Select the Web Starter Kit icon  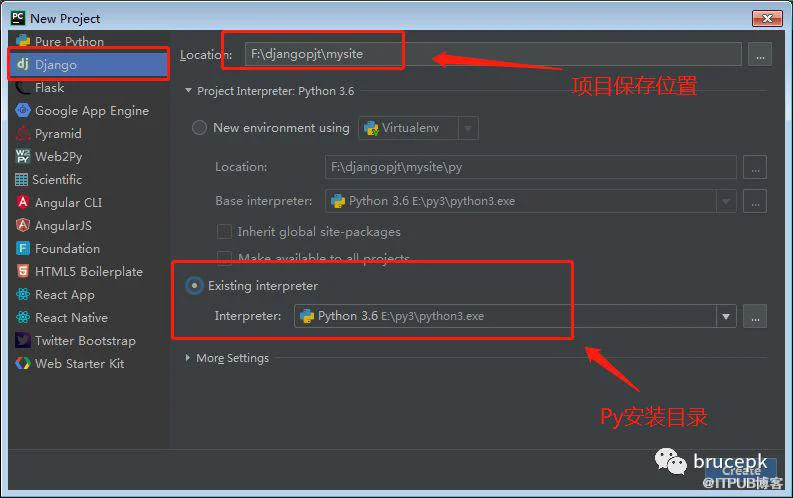point(23,363)
